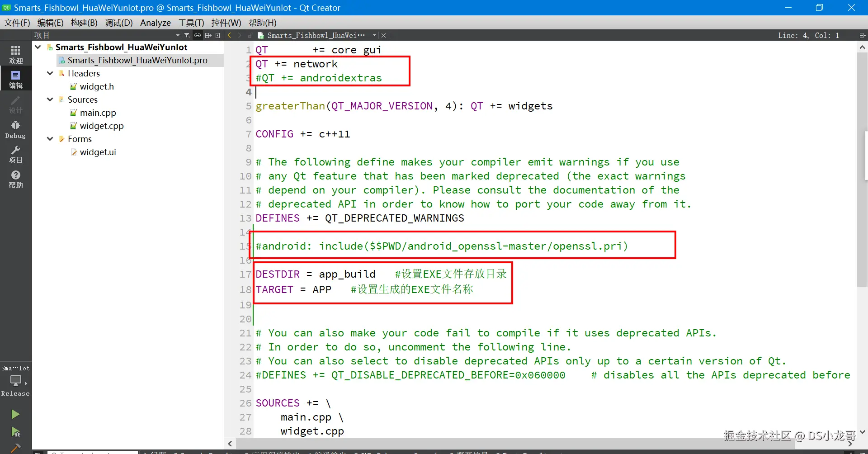Select widget.cpp in the project tree

pyautogui.click(x=102, y=126)
